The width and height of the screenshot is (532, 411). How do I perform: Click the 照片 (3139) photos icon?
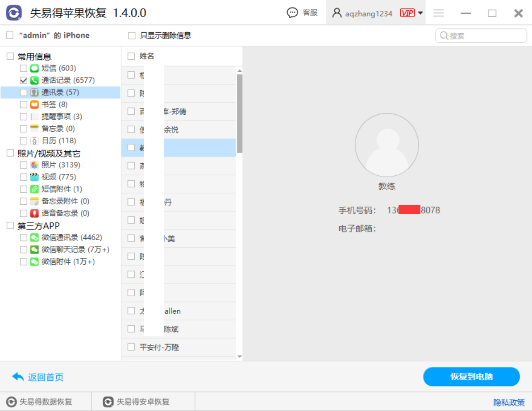click(34, 165)
